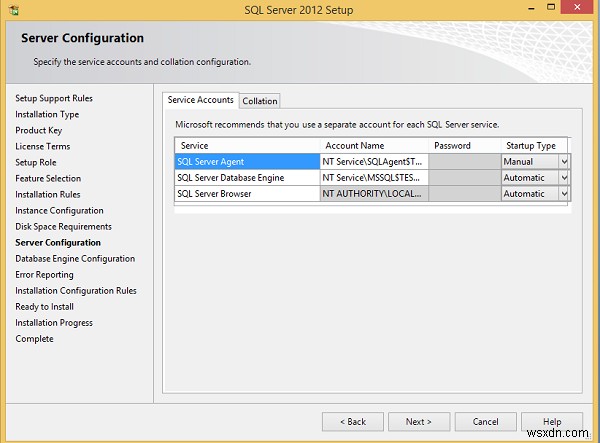Screen dimensions: 600x443
Task: Select Disk Space Requirements step
Action: (64, 227)
